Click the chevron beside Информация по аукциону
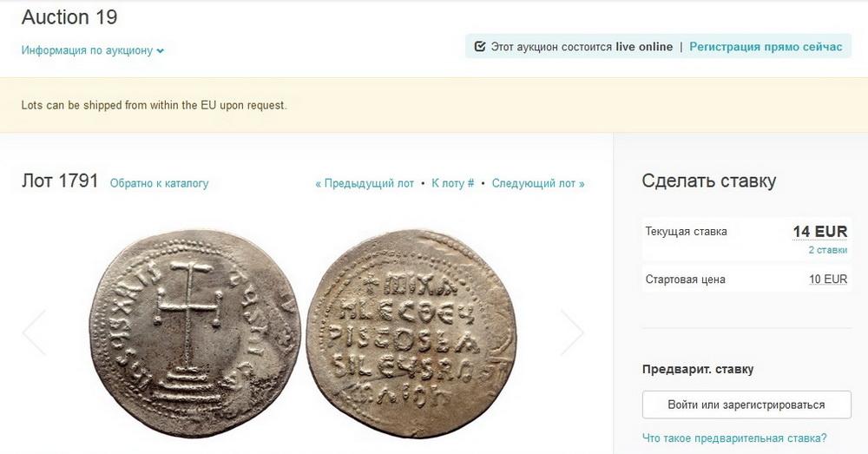868x454 pixels. tap(160, 51)
